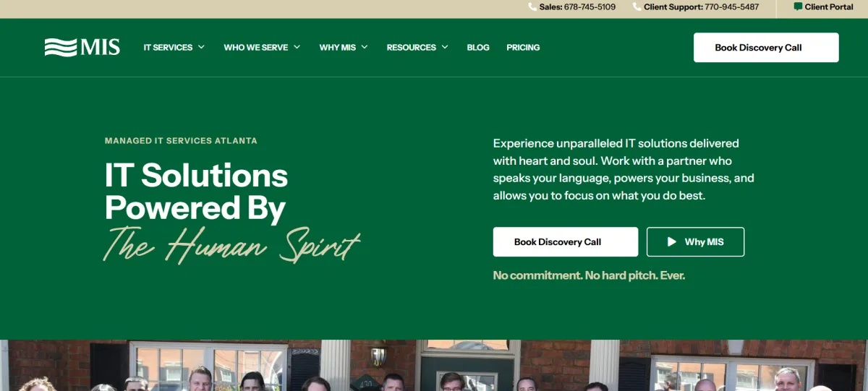Click the Client Portal chat icon
This screenshot has width=868, height=391.
[x=798, y=7]
